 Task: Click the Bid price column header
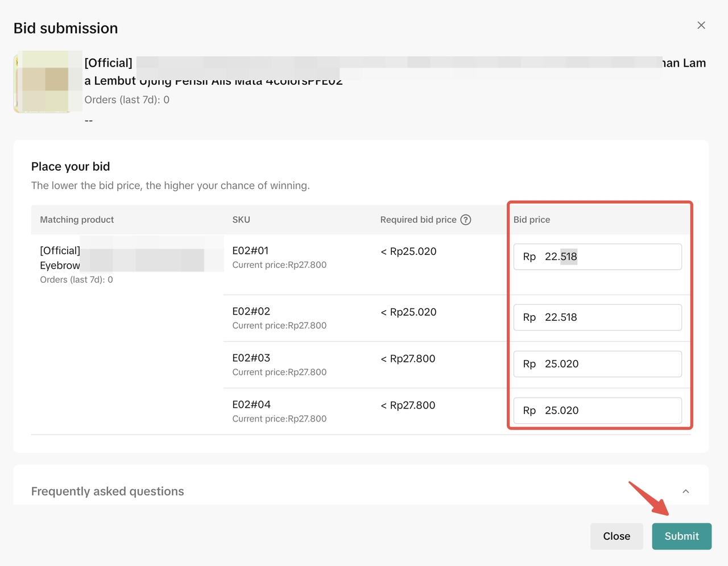(532, 220)
